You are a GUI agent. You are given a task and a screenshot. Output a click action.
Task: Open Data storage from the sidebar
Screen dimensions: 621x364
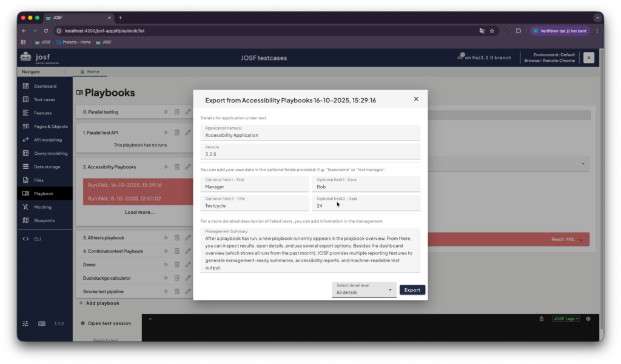point(47,167)
